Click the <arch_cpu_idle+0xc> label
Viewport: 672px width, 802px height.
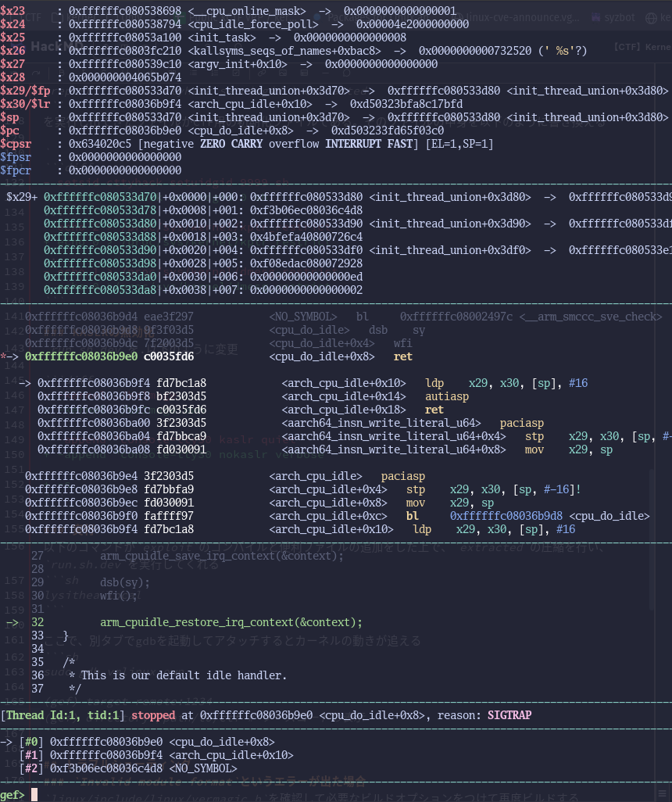click(x=328, y=516)
